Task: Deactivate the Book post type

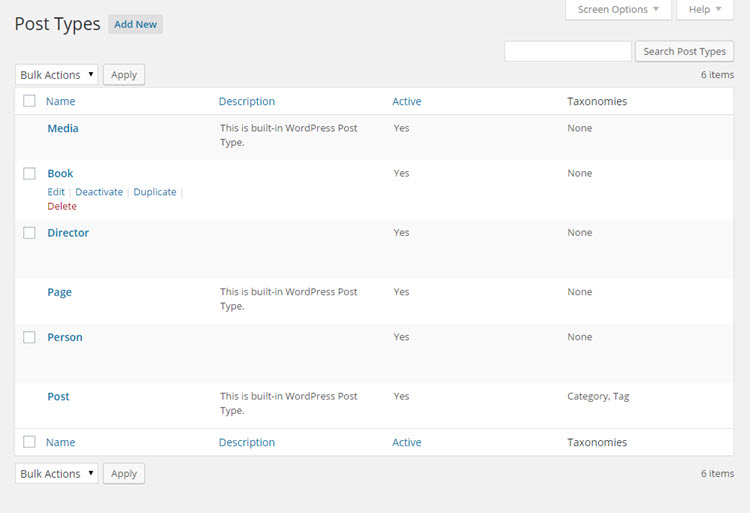Action: click(99, 192)
